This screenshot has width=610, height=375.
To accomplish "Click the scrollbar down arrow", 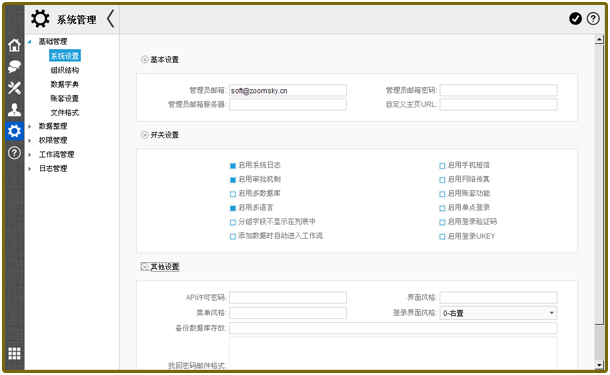I will (x=599, y=365).
